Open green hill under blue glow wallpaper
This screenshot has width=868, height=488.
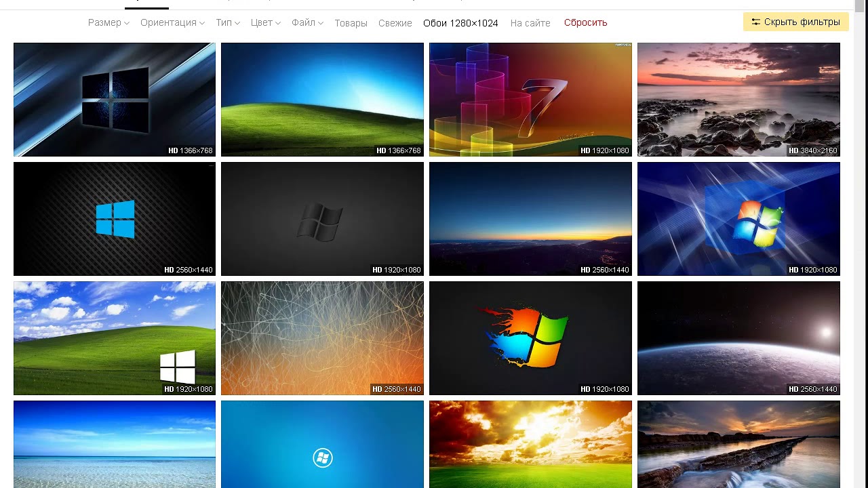pos(322,100)
